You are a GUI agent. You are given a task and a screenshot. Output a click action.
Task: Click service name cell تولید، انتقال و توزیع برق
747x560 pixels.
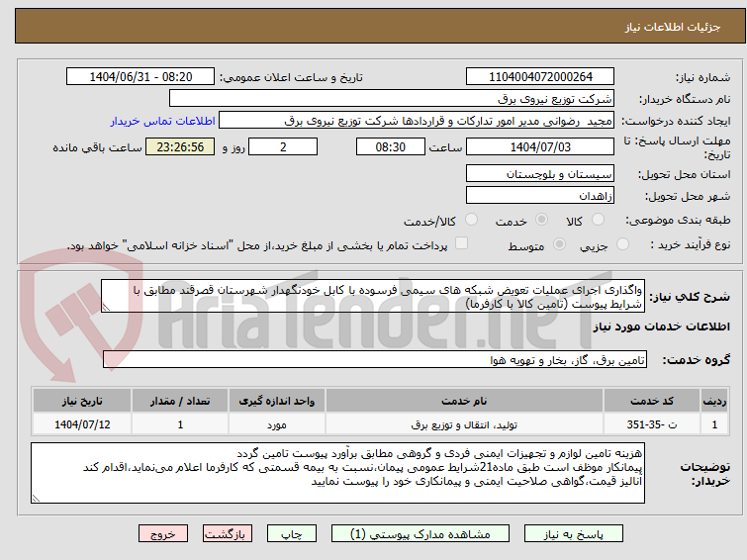(x=464, y=424)
